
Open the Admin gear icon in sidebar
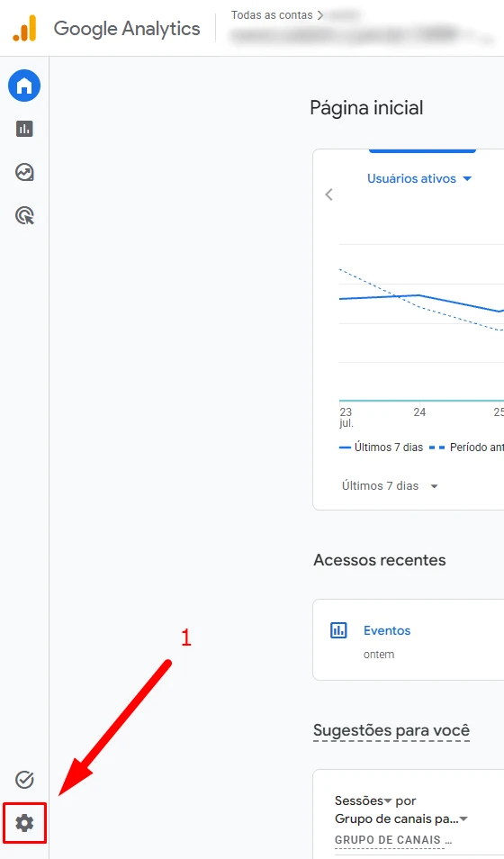click(x=24, y=822)
